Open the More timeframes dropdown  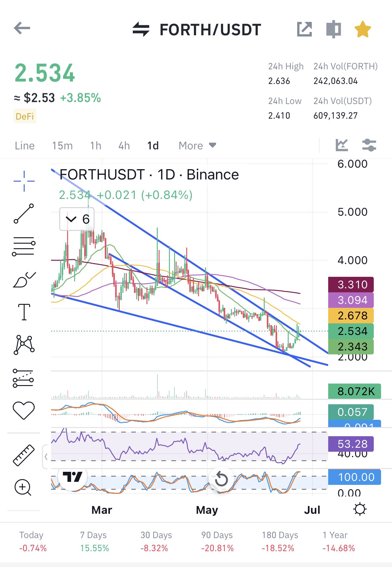tap(198, 146)
